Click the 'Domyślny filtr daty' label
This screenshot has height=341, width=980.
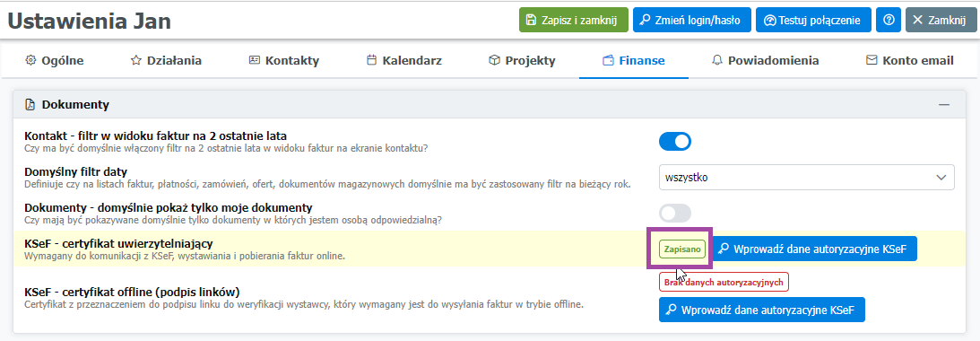76,171
